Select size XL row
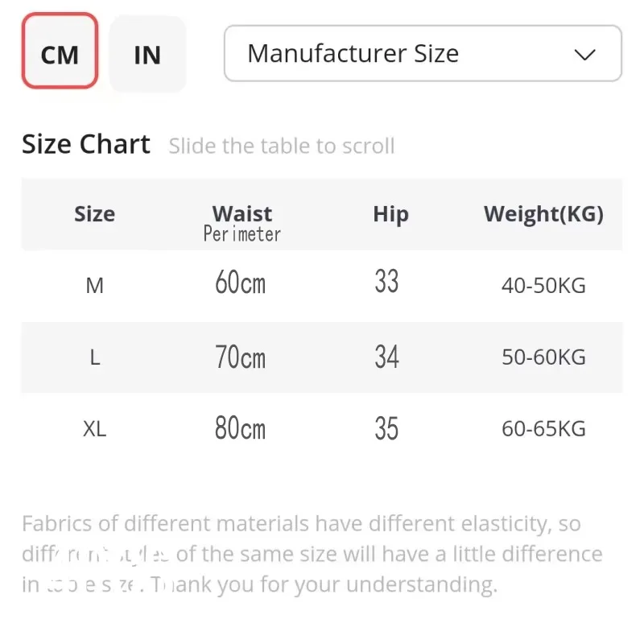The width and height of the screenshot is (644, 644). tap(94, 428)
